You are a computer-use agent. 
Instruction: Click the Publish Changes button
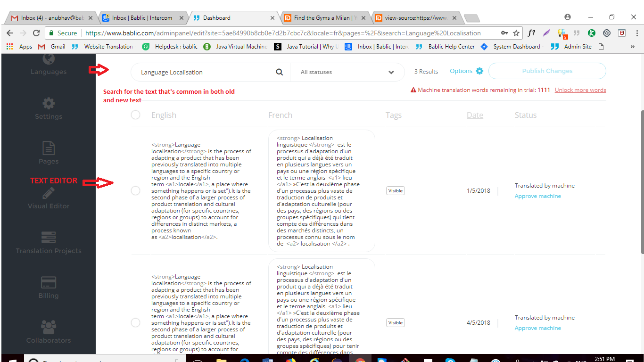point(547,71)
